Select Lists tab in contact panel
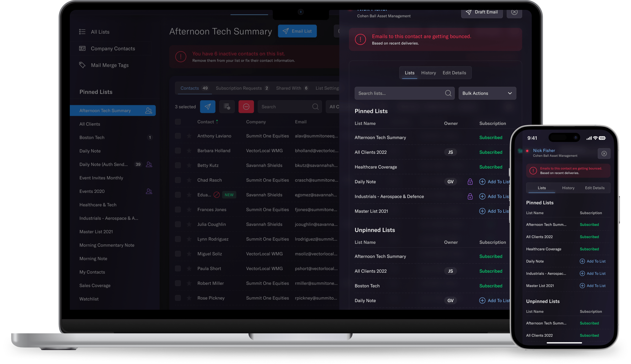 [409, 73]
